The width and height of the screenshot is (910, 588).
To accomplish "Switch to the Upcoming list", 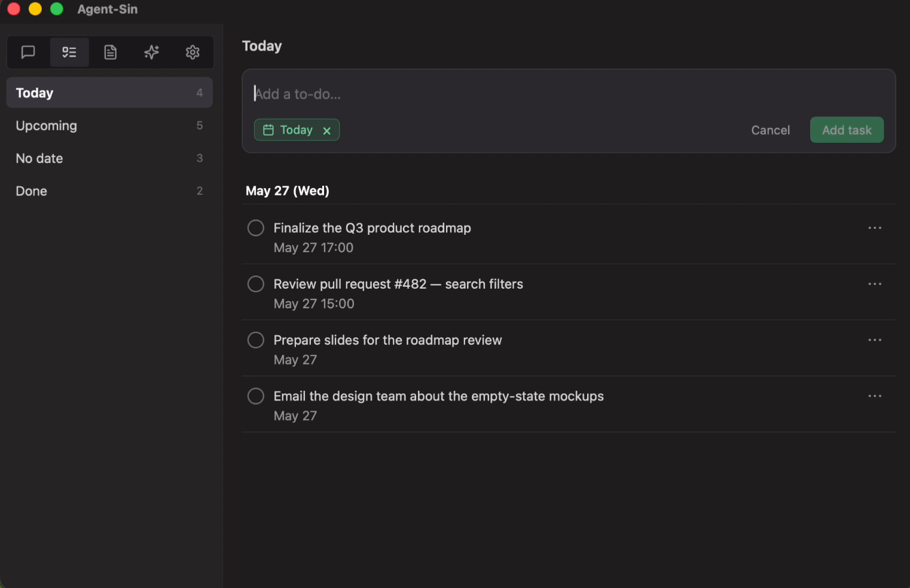I will point(109,125).
